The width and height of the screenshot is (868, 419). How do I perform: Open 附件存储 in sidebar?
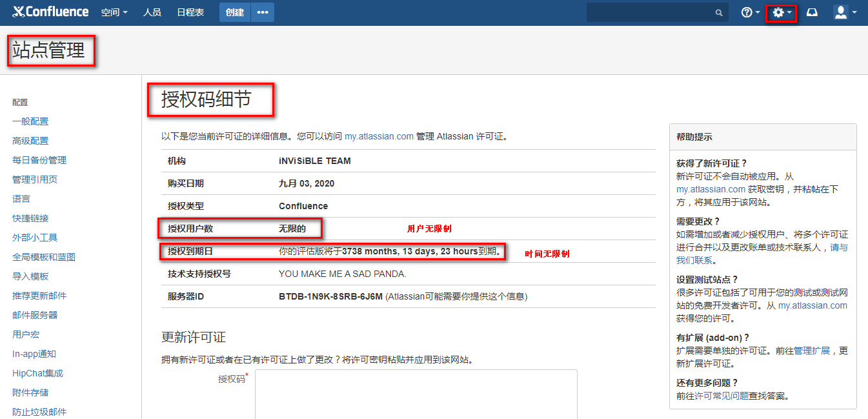30,393
